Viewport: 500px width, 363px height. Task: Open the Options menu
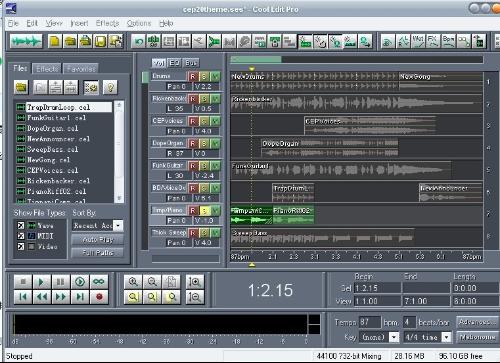coord(139,23)
